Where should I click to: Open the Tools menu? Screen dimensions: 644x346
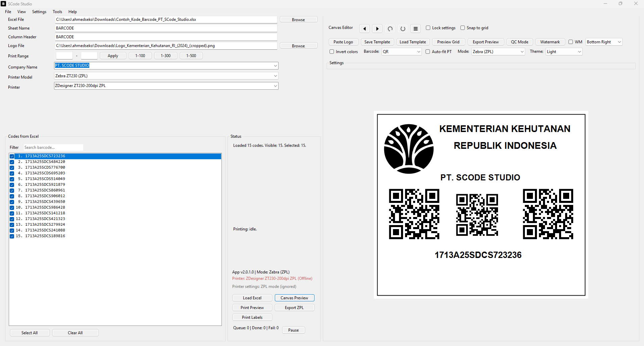(57, 12)
